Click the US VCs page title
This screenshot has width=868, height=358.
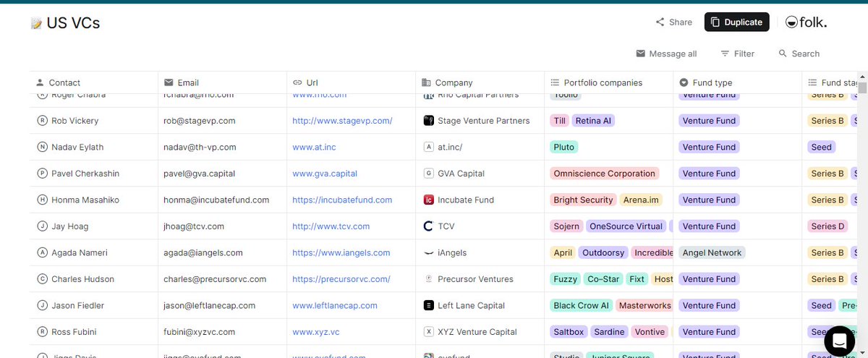pyautogui.click(x=73, y=23)
